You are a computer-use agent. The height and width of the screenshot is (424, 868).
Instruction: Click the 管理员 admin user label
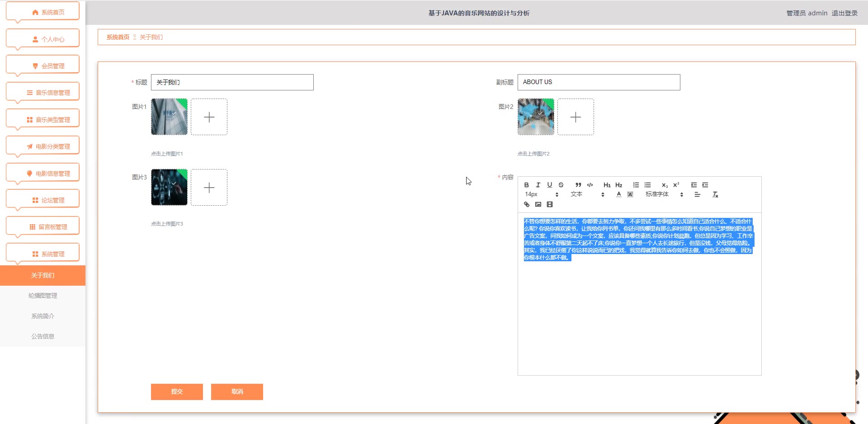click(x=807, y=13)
